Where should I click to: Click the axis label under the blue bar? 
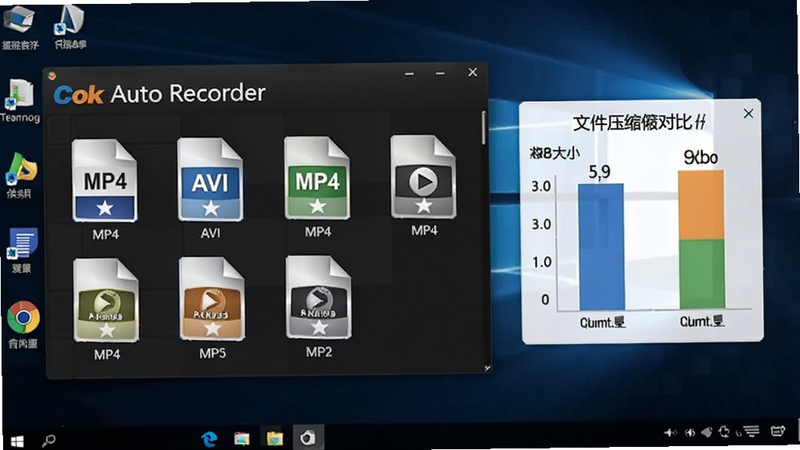tap(603, 322)
